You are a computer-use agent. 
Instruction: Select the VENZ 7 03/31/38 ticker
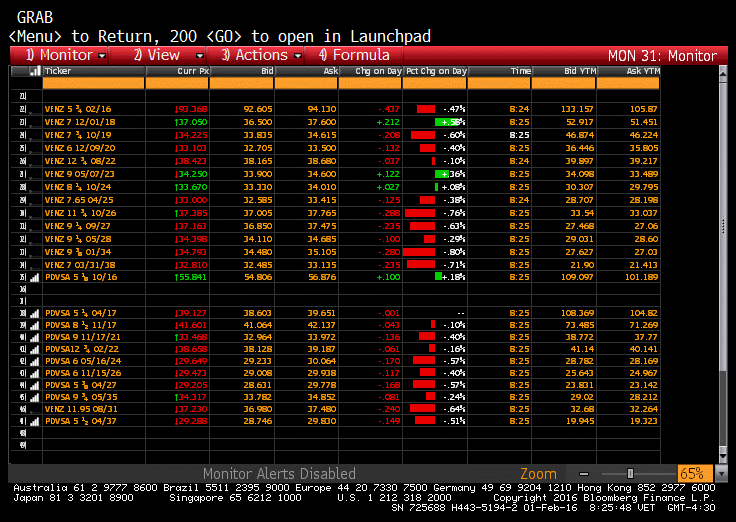pyautogui.click(x=80, y=265)
